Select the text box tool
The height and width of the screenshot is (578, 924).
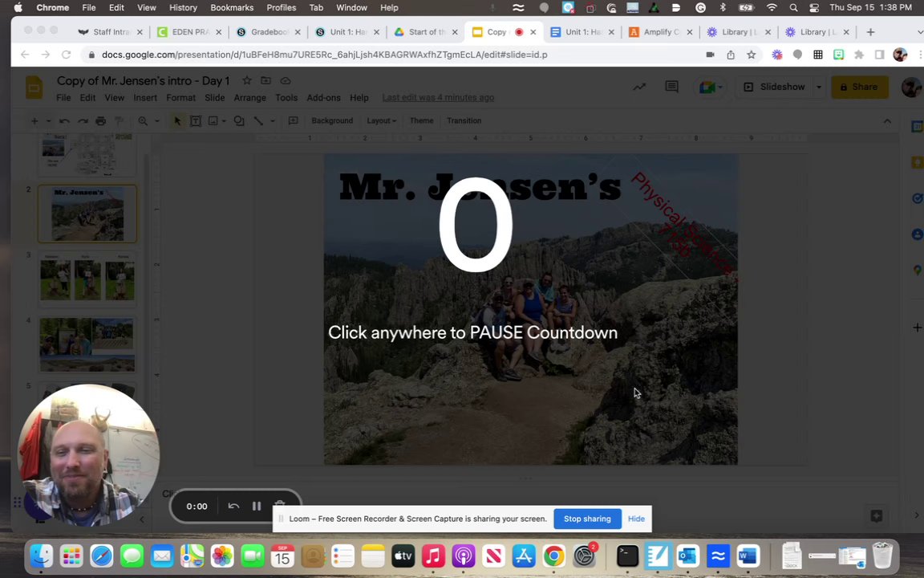pyautogui.click(x=196, y=121)
